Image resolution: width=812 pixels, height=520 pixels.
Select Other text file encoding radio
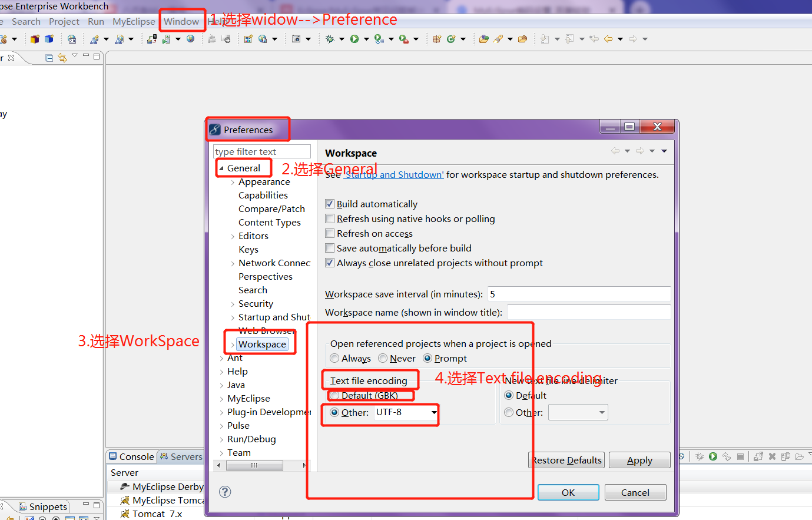pos(334,412)
